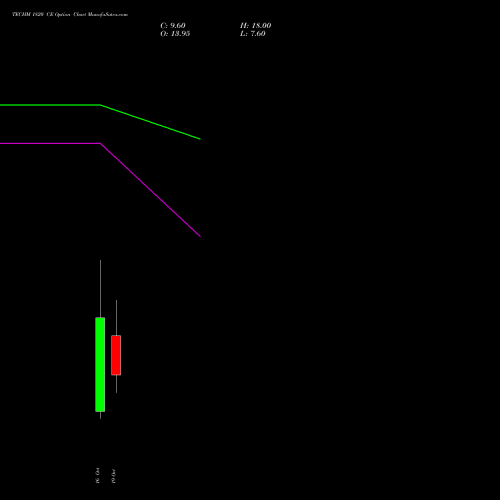Click the high value 'H: 18.00'
The width and height of the screenshot is (500, 500).
click(255, 26)
